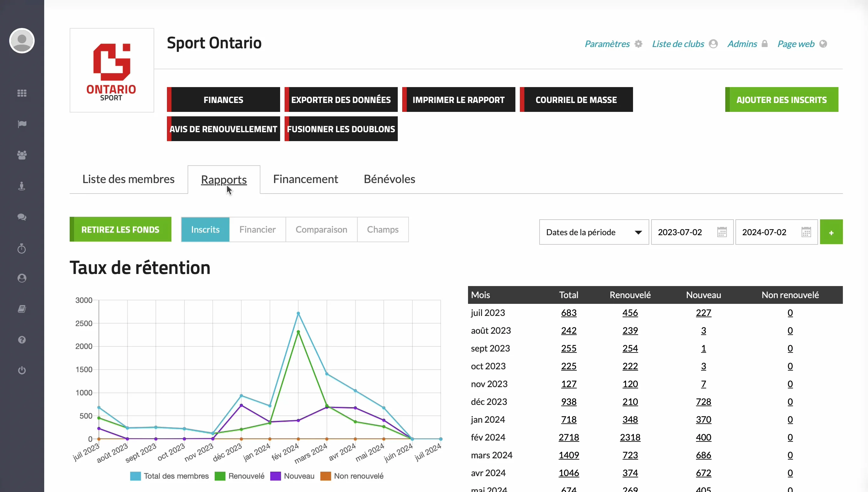The width and height of the screenshot is (868, 492).
Task: Select the Financier report tab
Action: [x=257, y=229]
